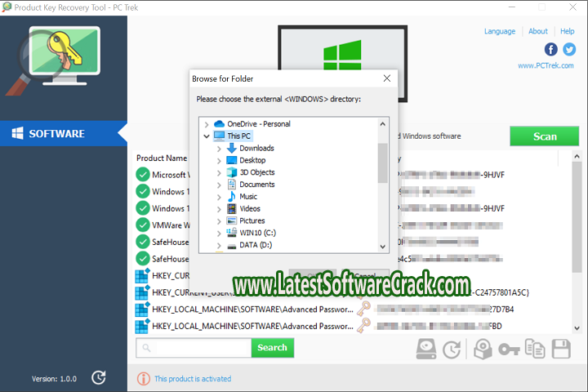
Task: Select the DATA (D:) drive
Action: pos(256,245)
